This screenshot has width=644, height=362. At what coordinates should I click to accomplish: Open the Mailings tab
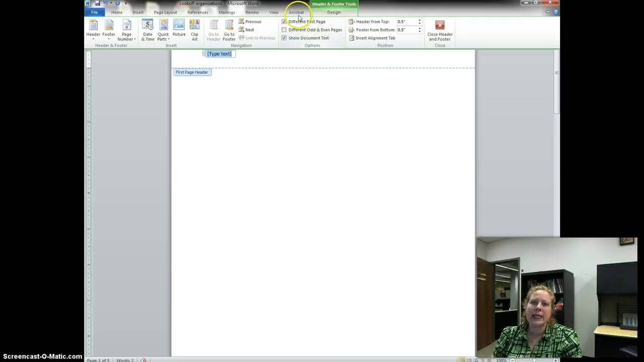coord(227,12)
